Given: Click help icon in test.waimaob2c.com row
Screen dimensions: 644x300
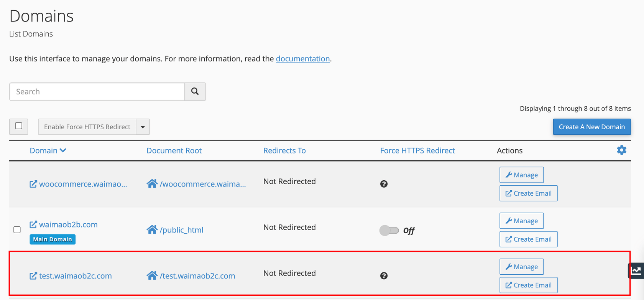Looking at the screenshot, I should click(x=384, y=276).
